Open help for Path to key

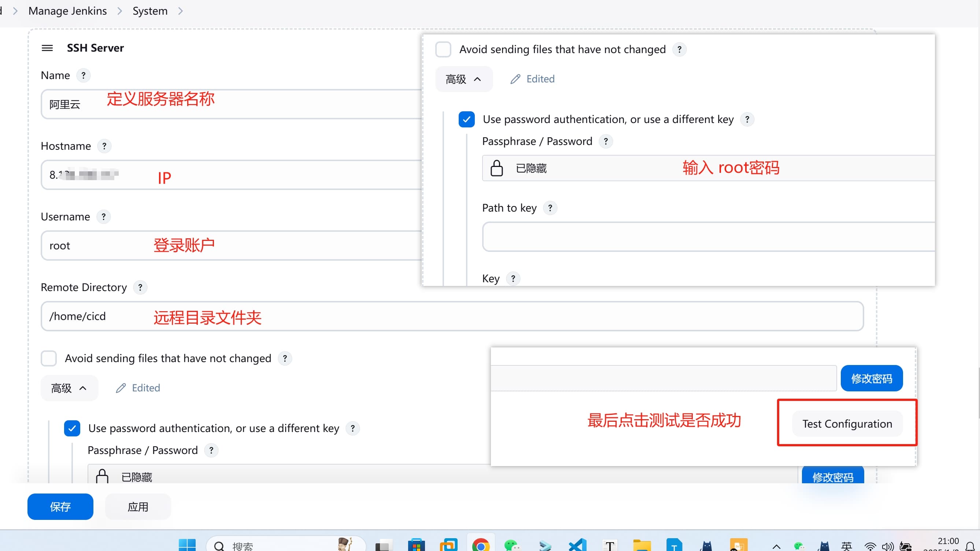[550, 208]
